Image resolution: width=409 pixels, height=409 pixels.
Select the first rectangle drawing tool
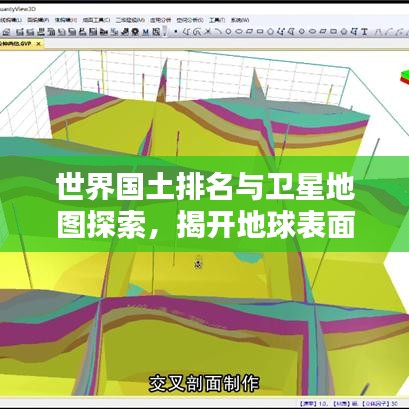[260, 32]
